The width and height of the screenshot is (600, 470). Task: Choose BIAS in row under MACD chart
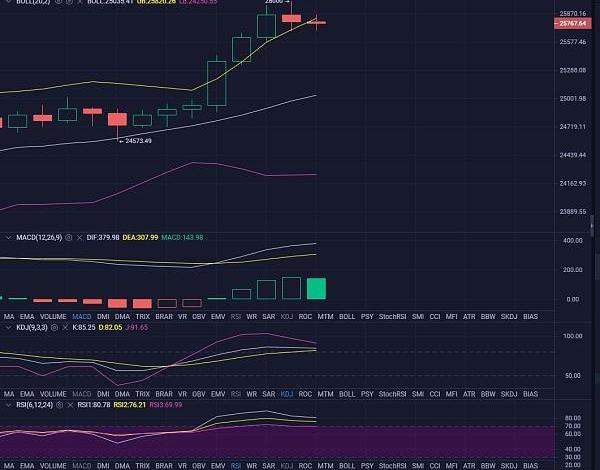pos(530,316)
